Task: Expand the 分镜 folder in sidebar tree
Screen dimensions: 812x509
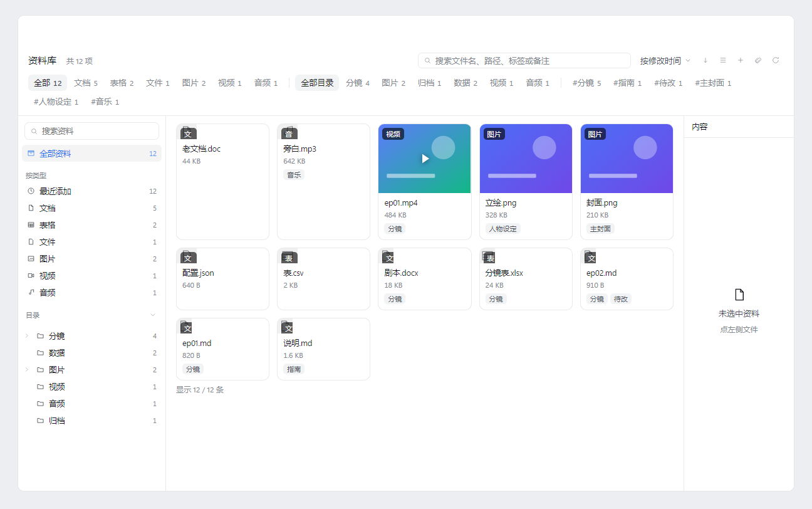Action: [27, 336]
